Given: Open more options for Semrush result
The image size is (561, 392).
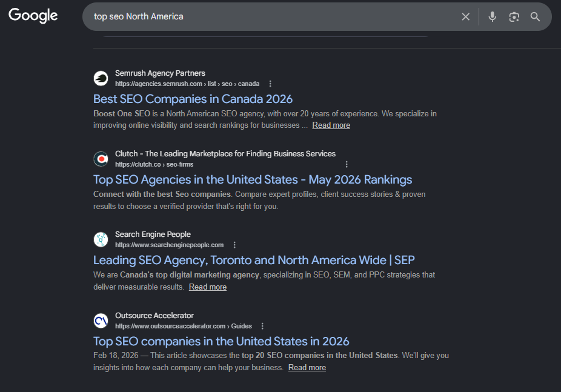Looking at the screenshot, I should point(270,84).
